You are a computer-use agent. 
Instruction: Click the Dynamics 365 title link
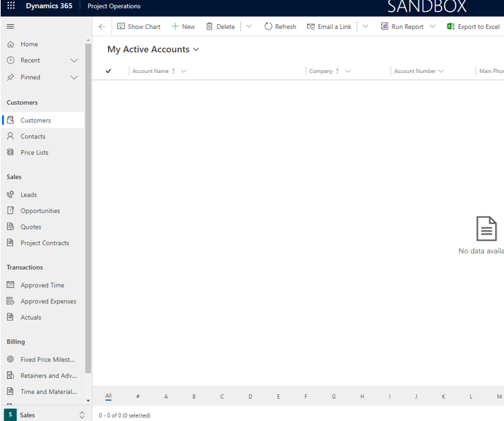click(49, 6)
